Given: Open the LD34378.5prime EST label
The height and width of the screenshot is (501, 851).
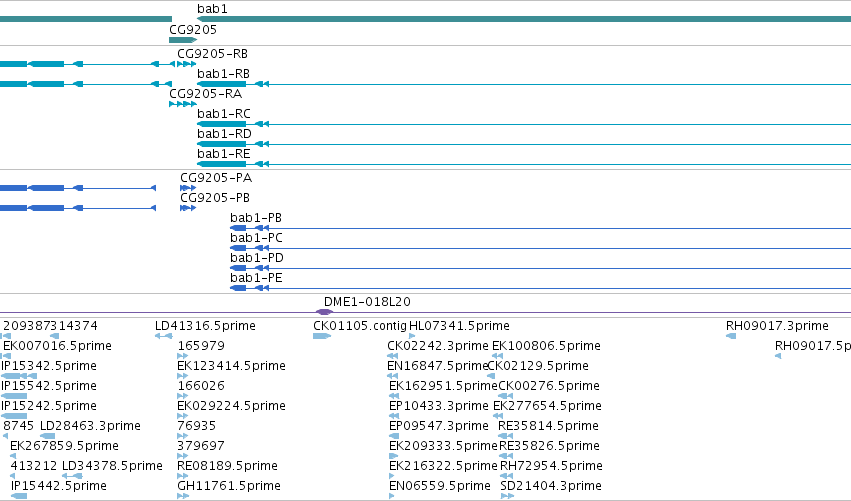Looking at the screenshot, I should pyautogui.click(x=112, y=467).
